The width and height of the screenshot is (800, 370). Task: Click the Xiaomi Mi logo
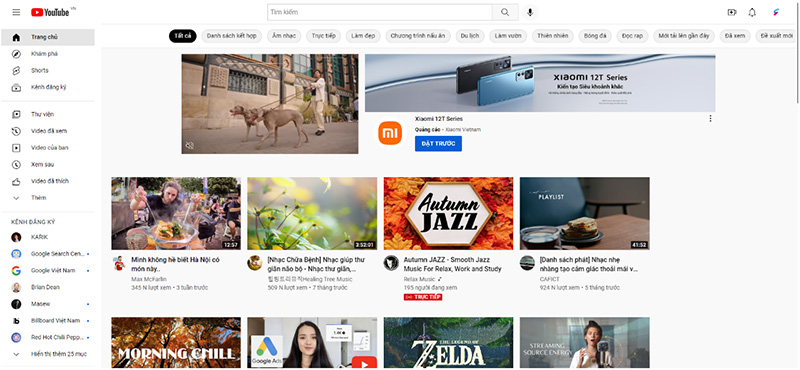(x=390, y=133)
